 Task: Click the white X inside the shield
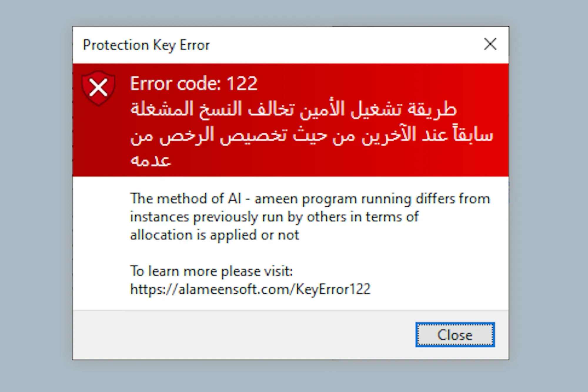coord(98,88)
